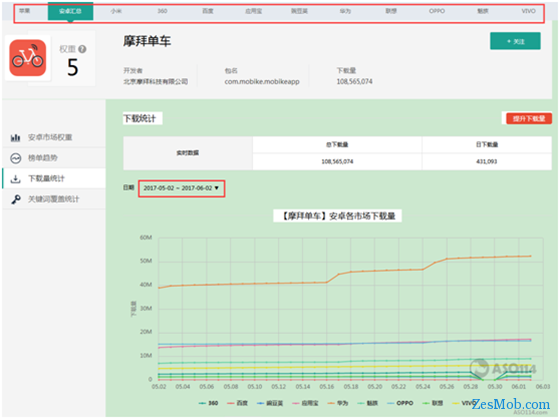This screenshot has height=419, width=560.
Task: Click the red 提升下载量 button
Action: (x=529, y=118)
